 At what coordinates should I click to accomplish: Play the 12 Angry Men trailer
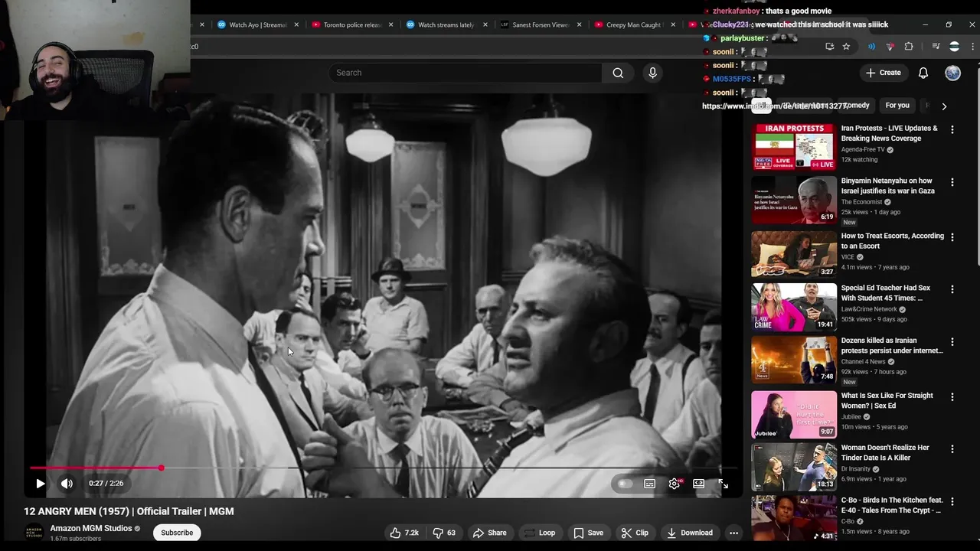coord(41,484)
